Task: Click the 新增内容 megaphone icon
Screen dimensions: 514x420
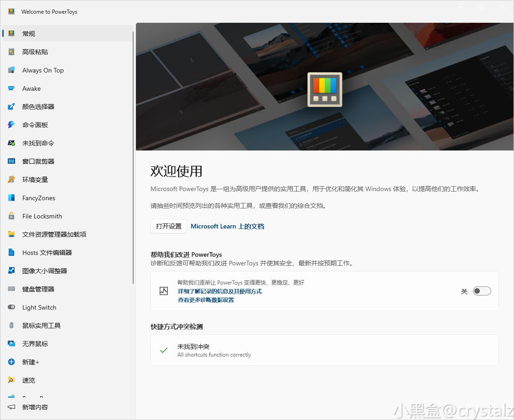Action: point(11,407)
